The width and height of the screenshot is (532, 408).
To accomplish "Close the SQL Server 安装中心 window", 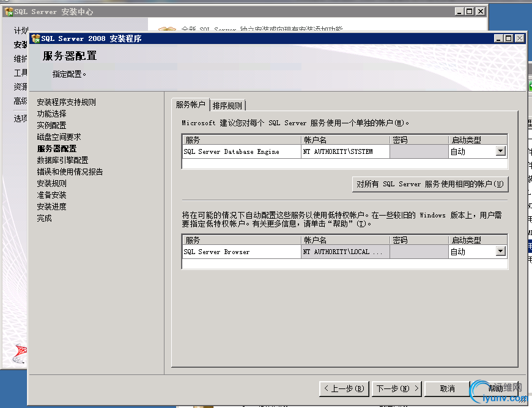I will tap(481, 12).
